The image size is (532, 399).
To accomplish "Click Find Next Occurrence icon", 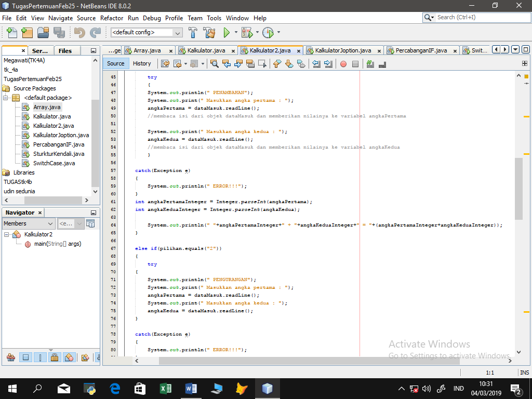I will 238,63.
